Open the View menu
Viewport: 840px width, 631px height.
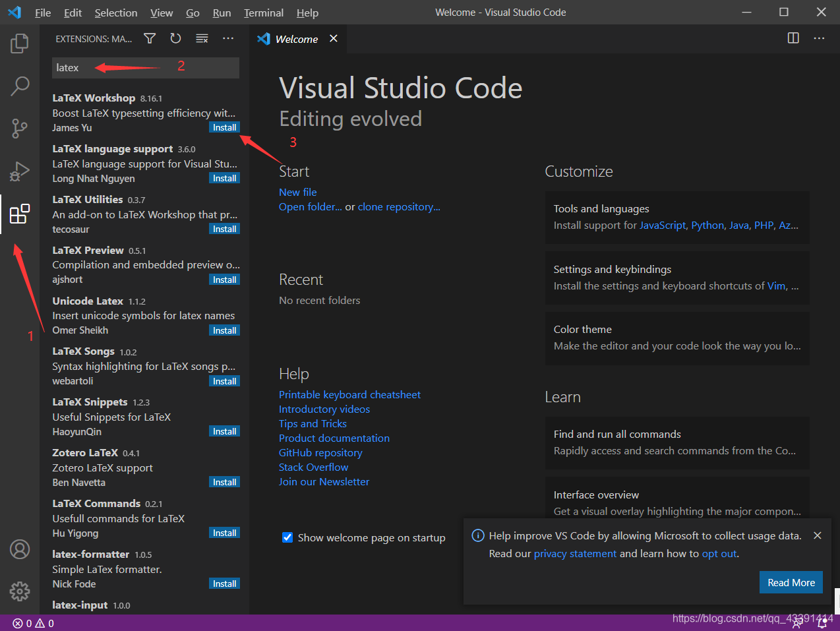pos(162,13)
